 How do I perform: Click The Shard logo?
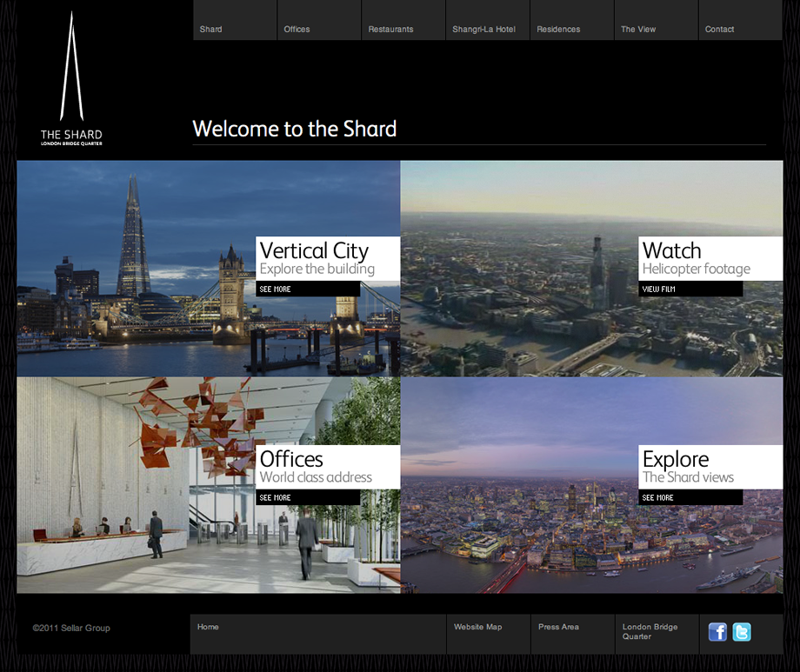point(71,78)
